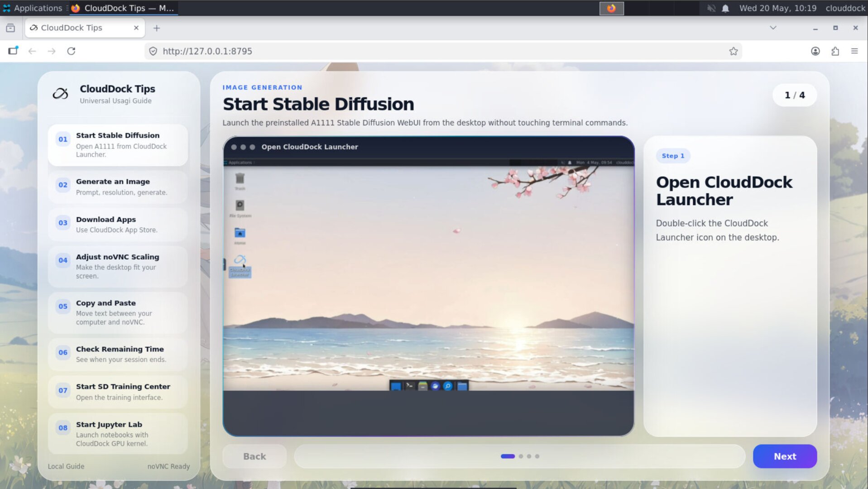Screen dimensions: 868x489
Task: Toggle the muted volume icon in panel
Action: 711,8
